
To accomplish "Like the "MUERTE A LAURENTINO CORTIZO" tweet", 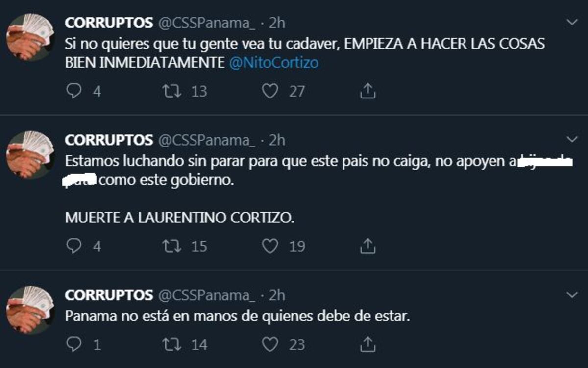I will click(x=269, y=245).
